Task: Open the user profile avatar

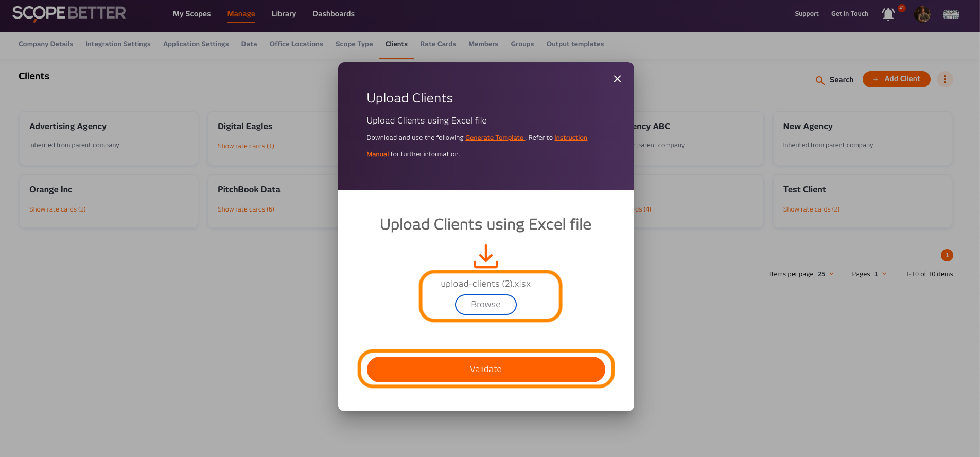Action: 922,14
